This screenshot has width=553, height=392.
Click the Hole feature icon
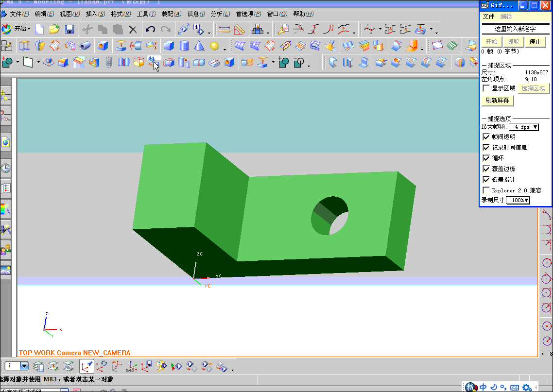[x=103, y=46]
